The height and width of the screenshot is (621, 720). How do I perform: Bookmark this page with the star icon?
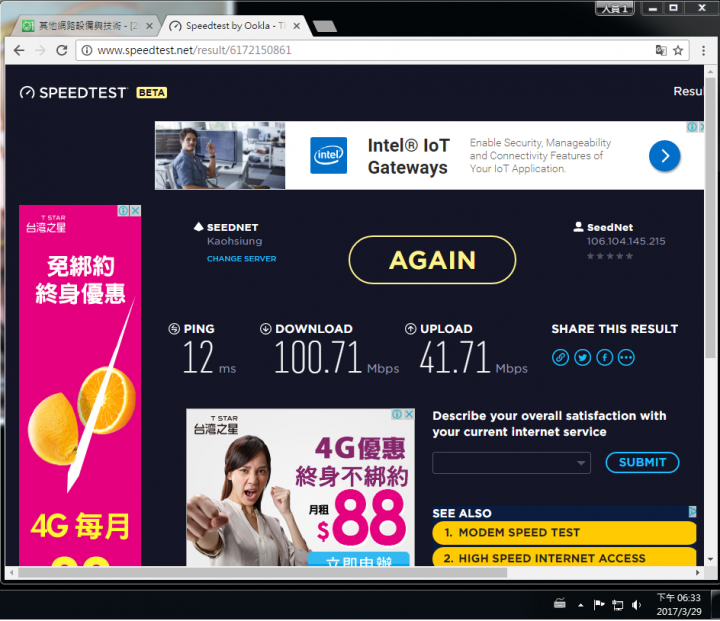pyautogui.click(x=678, y=50)
